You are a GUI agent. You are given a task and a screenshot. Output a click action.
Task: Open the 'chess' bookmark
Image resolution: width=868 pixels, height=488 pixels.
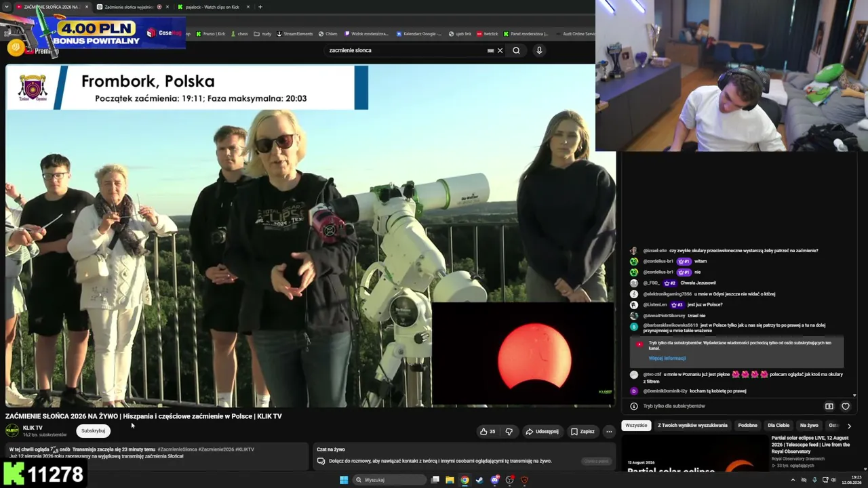pos(239,34)
